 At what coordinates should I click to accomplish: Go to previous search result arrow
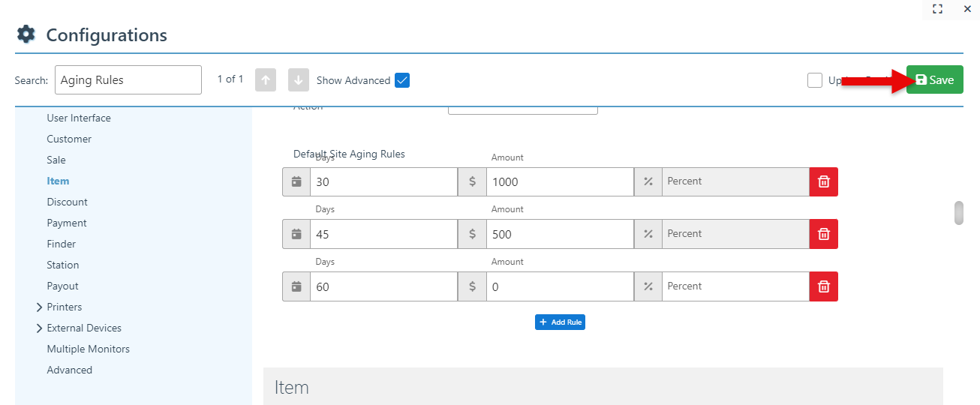[266, 80]
